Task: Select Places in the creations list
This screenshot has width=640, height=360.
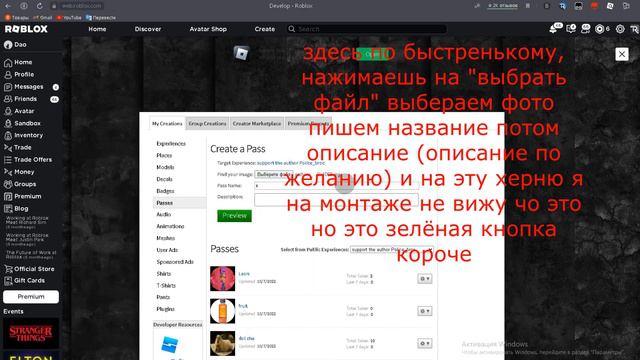Action: pos(164,156)
